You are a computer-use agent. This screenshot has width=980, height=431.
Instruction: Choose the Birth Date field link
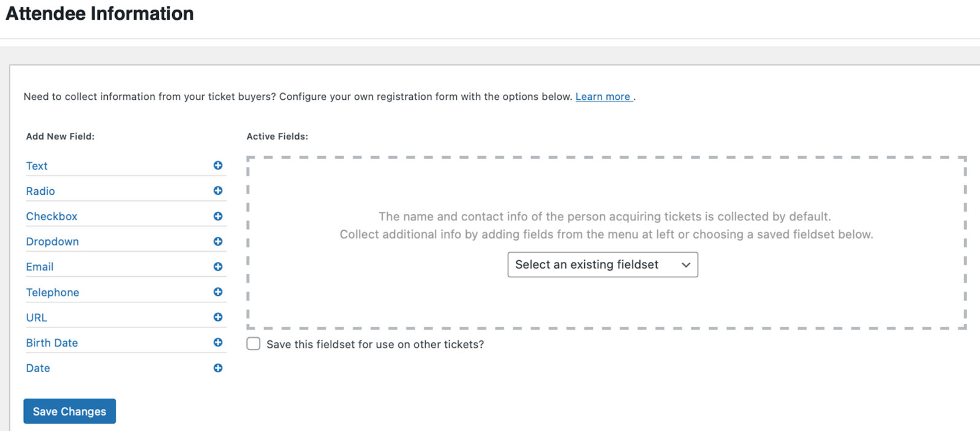(x=52, y=343)
